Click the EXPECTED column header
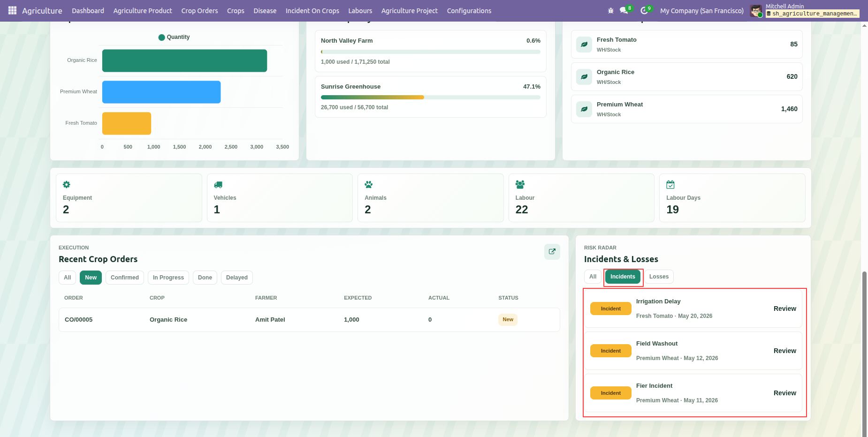Image resolution: width=868 pixels, height=437 pixels. click(358, 298)
